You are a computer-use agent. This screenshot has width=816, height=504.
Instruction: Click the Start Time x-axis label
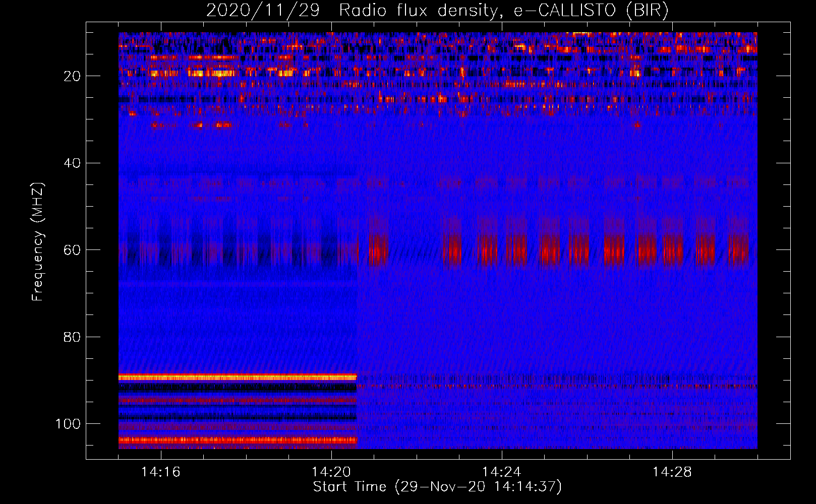(437, 487)
